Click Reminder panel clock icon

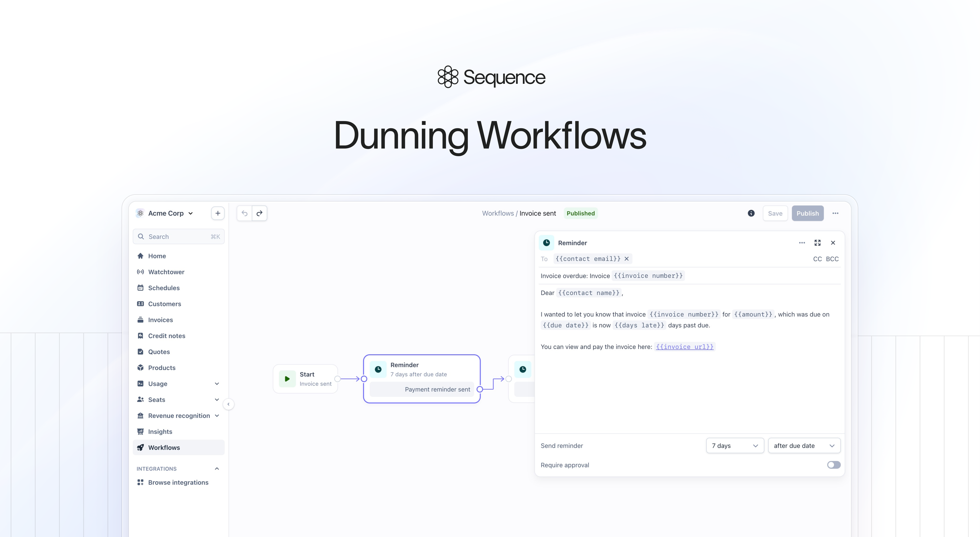click(546, 243)
